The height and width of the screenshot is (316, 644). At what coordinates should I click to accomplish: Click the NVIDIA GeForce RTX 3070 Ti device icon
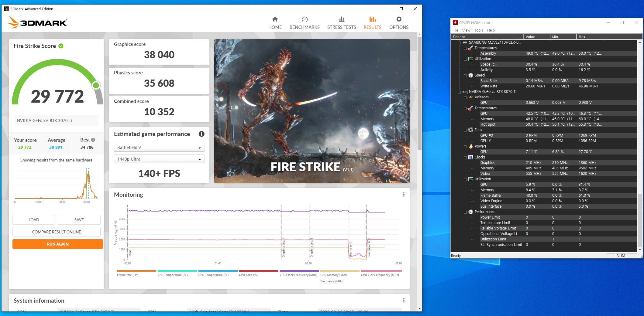coord(465,92)
